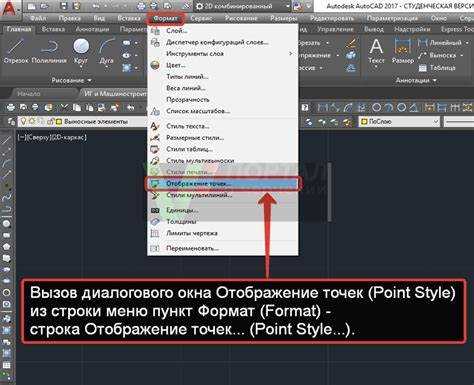The image size is (474, 385).
Task: Select the Круг circle tool
Action: [81, 51]
